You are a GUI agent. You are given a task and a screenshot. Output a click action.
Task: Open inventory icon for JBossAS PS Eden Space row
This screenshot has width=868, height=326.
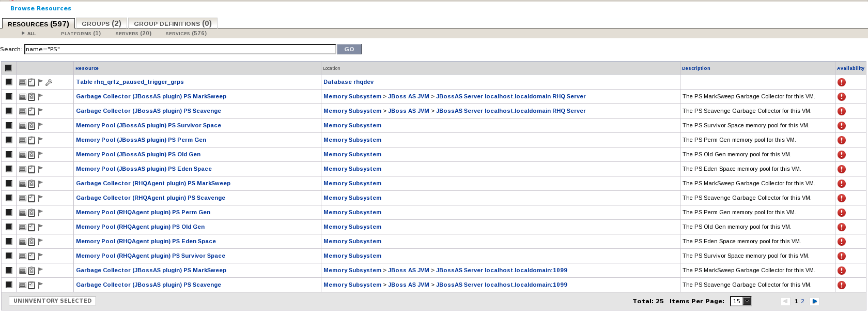click(x=32, y=169)
